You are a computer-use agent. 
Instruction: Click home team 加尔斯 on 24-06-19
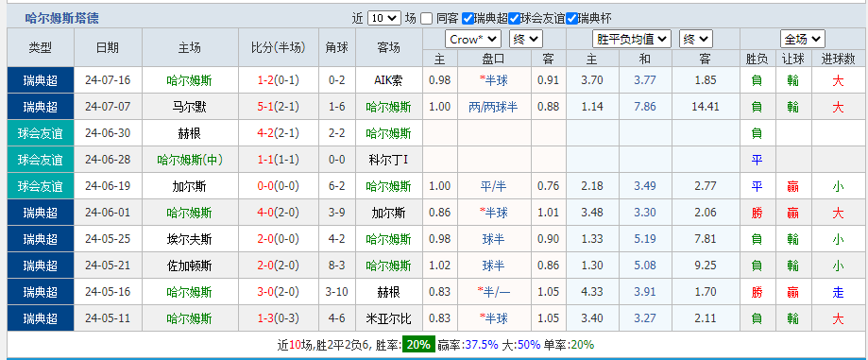tap(189, 186)
